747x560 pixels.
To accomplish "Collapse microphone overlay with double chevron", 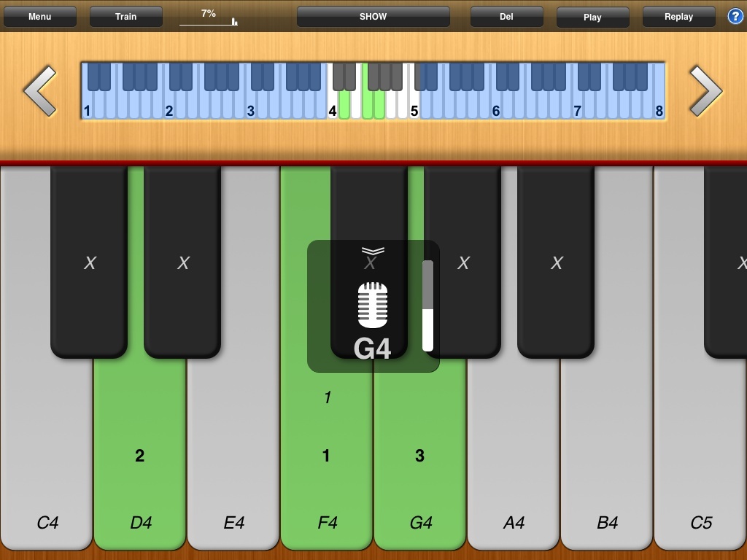I will [x=373, y=251].
